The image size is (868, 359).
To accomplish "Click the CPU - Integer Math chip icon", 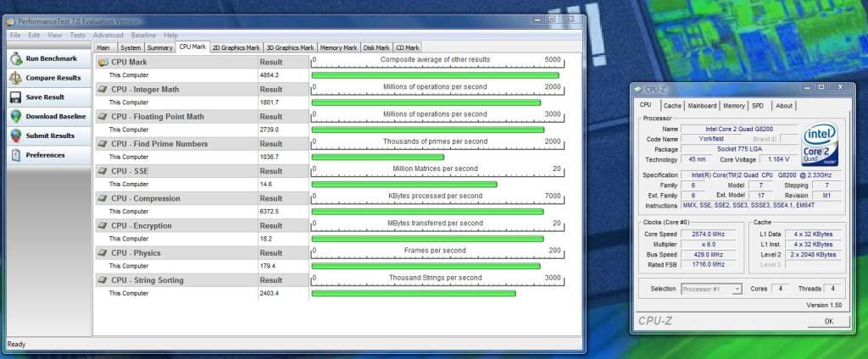I will [x=103, y=89].
